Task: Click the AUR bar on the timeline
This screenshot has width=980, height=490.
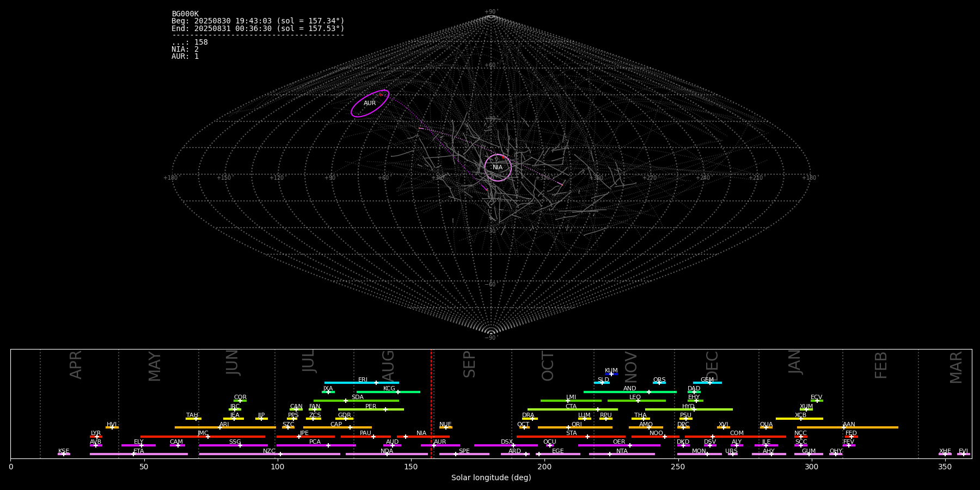Action: point(440,445)
